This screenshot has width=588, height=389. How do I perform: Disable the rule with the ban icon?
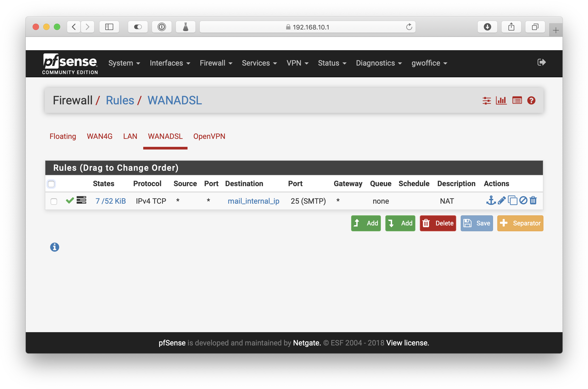tap(523, 200)
